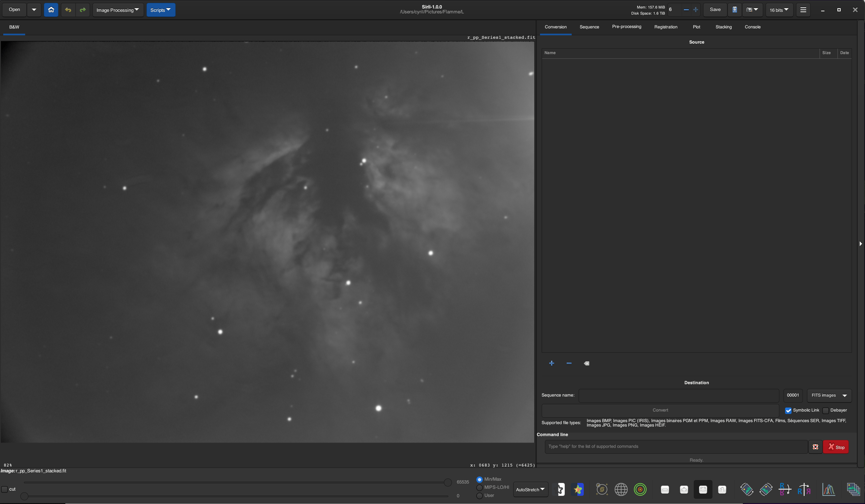This screenshot has width=865, height=504.
Task: Mirror image horizontally (flip R icon)
Action: [x=804, y=489]
